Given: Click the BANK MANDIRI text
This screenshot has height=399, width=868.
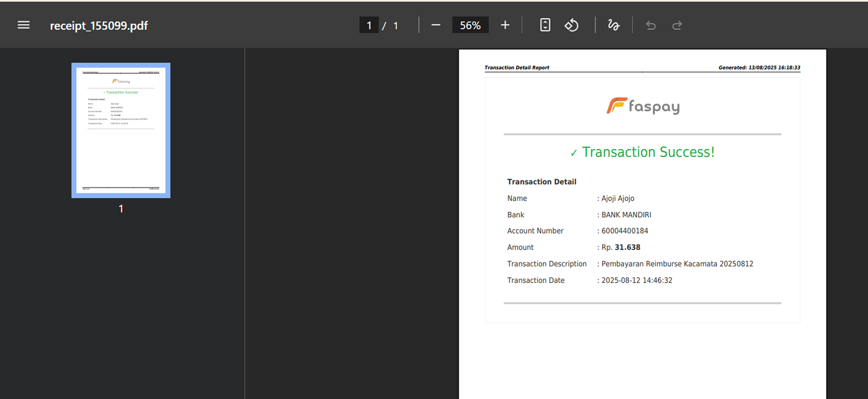Looking at the screenshot, I should tap(626, 215).
